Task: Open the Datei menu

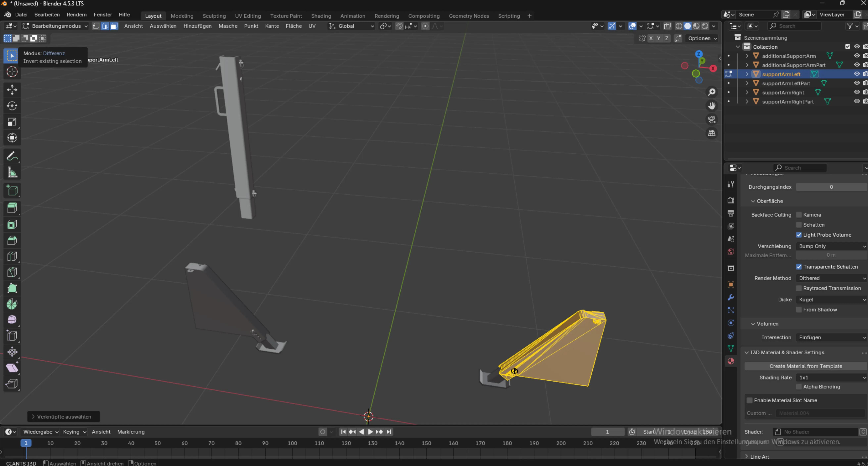Action: tap(21, 15)
